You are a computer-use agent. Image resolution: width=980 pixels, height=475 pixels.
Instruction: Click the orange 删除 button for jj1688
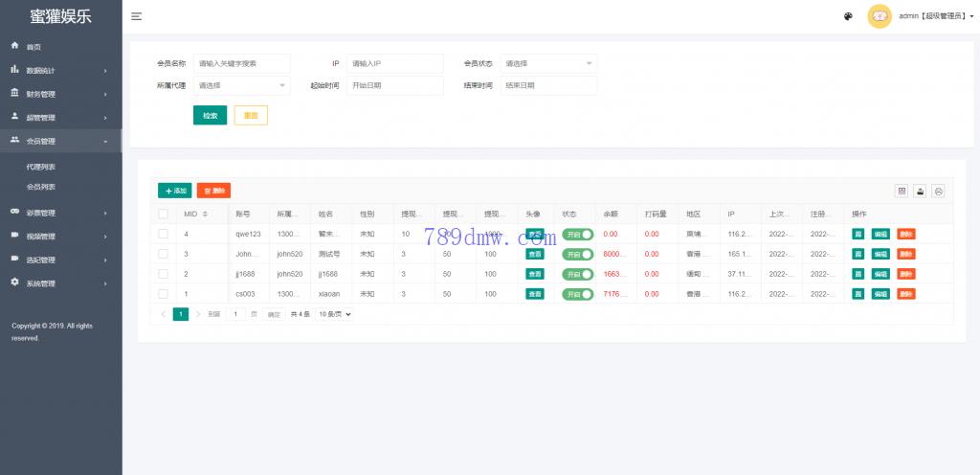point(905,274)
